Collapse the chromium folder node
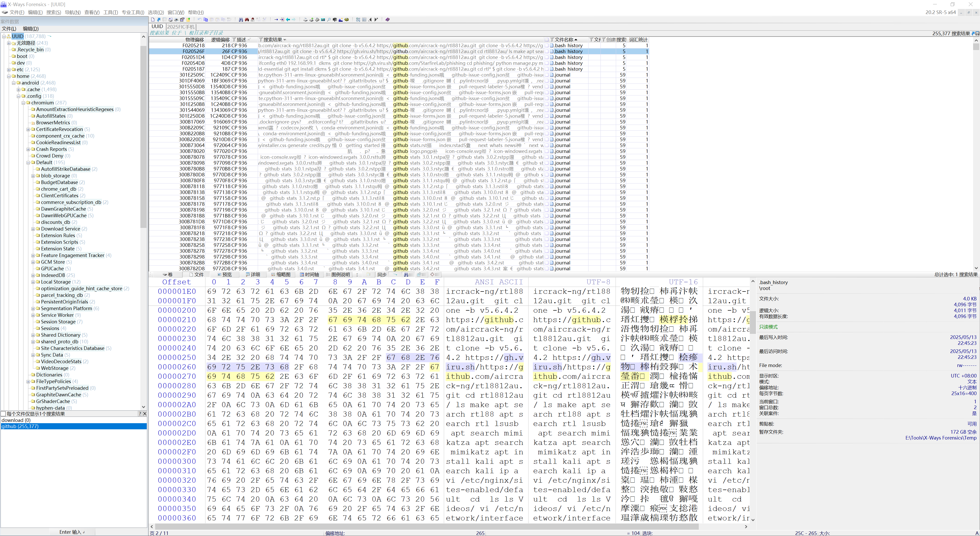 pos(23,103)
